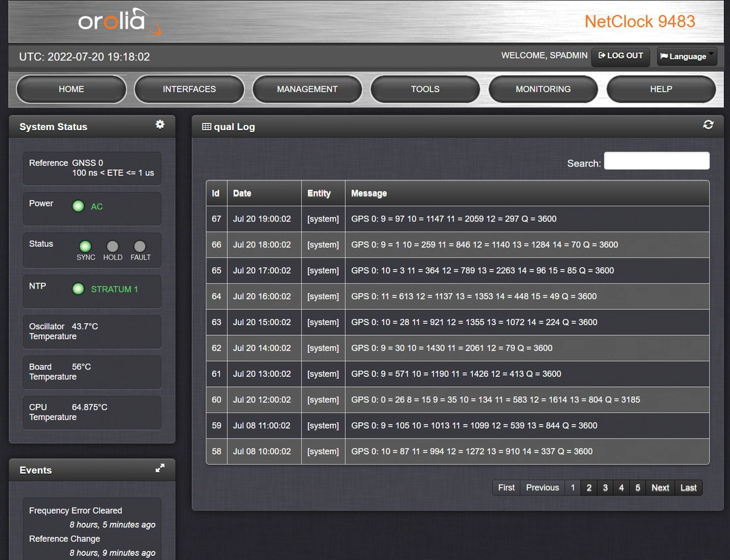This screenshot has width=730, height=560.
Task: Open the MONITORING menu
Action: (543, 89)
